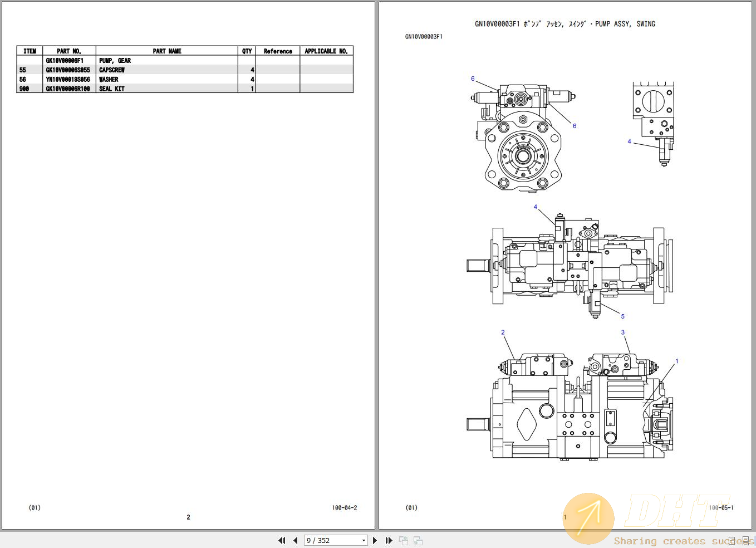Click the next view icon right of it
The height and width of the screenshot is (548, 756).
pos(418,540)
